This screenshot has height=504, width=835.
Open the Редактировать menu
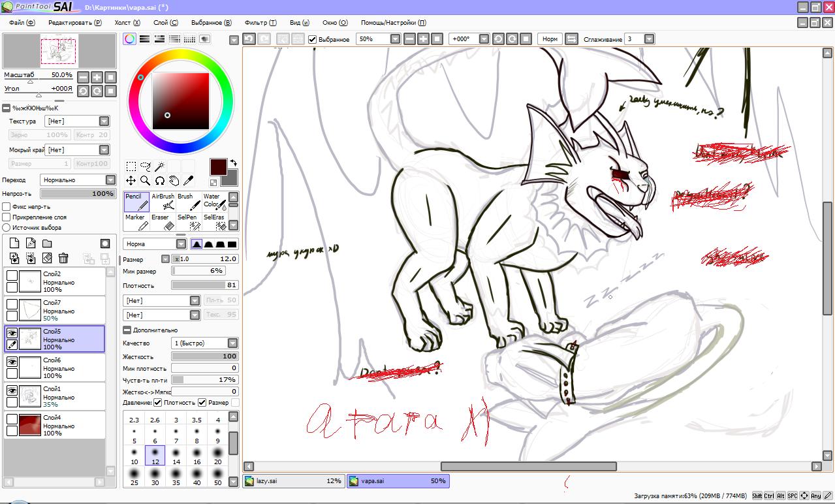[75, 22]
